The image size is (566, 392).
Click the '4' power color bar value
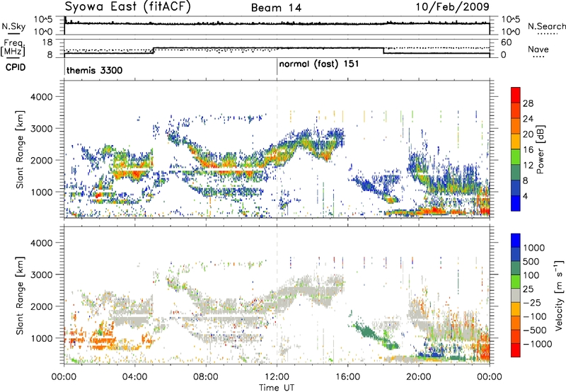pos(526,196)
